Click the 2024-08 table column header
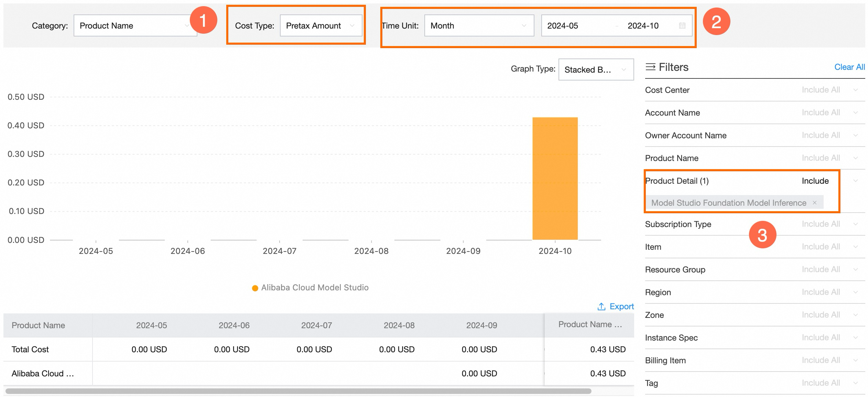The height and width of the screenshot is (397, 868). pos(399,325)
